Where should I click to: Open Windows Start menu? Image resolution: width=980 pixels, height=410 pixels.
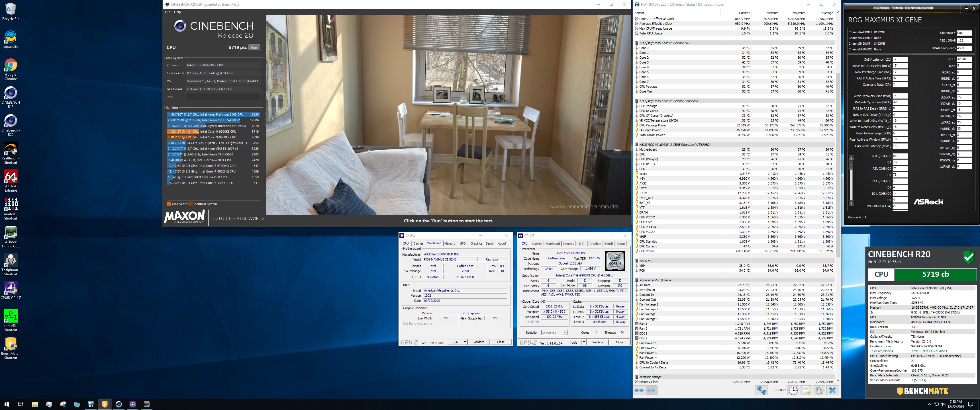coord(7,404)
